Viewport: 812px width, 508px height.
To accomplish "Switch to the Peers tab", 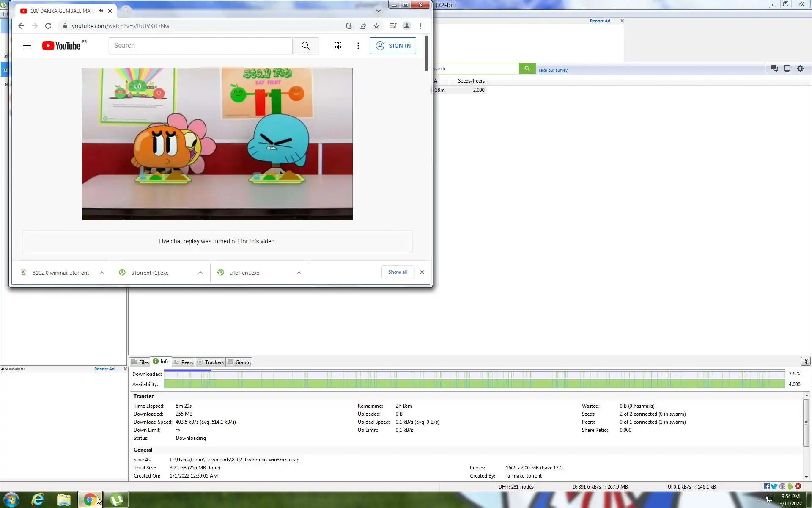I will point(184,362).
